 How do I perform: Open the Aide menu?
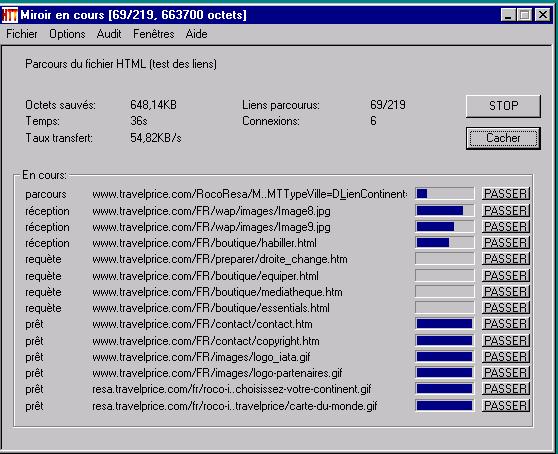click(x=196, y=34)
